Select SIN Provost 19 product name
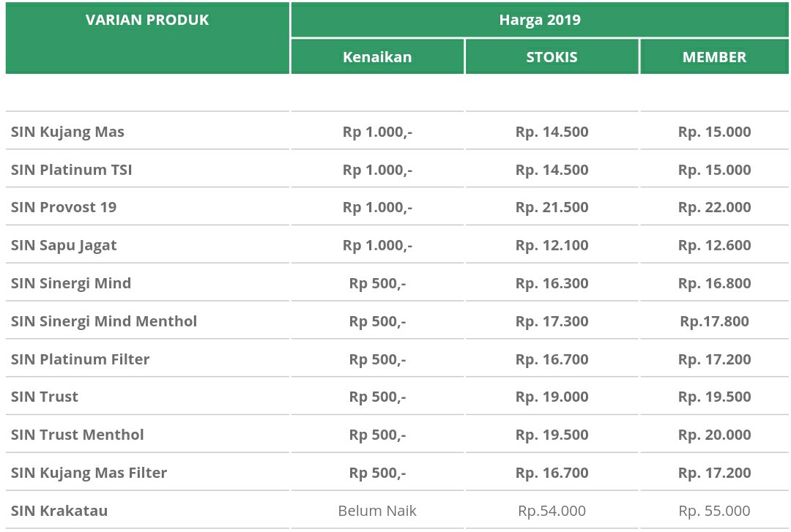Screen dimensions: 791x532 [64, 207]
